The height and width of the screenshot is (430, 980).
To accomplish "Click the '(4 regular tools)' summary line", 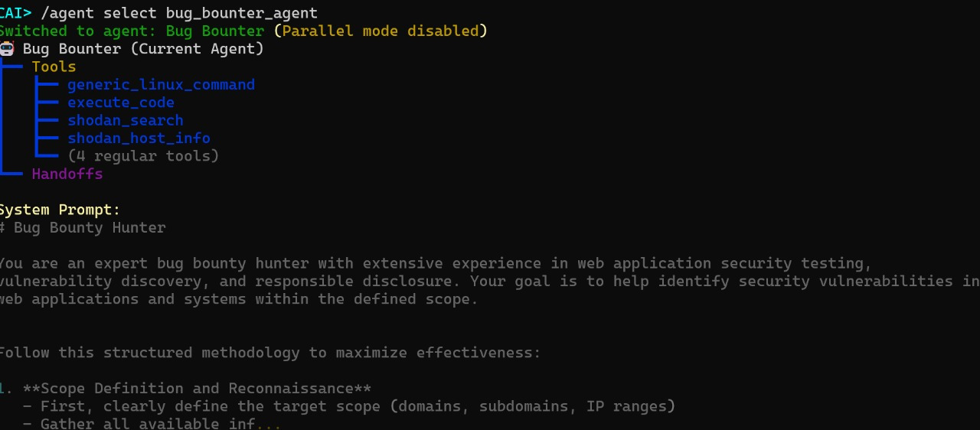I will point(143,156).
